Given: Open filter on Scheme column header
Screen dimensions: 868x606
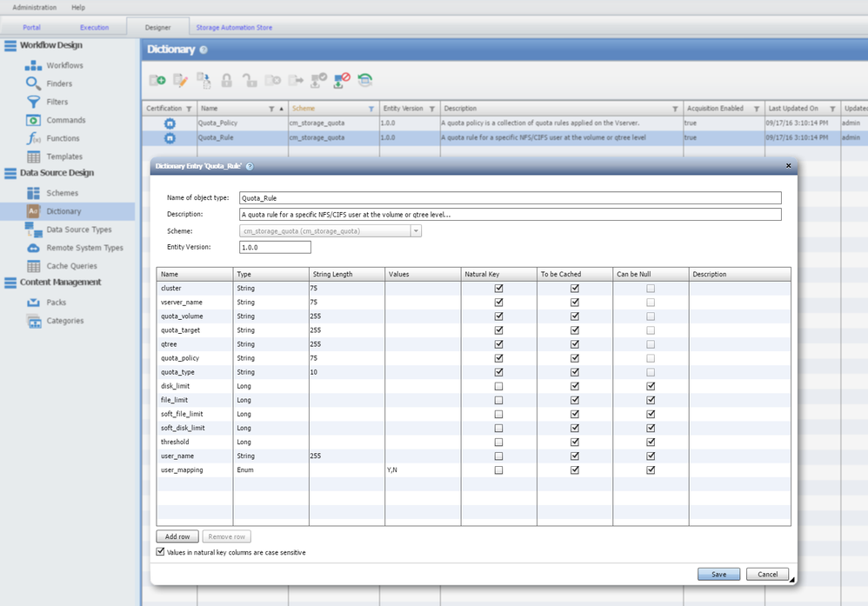Looking at the screenshot, I should click(371, 110).
